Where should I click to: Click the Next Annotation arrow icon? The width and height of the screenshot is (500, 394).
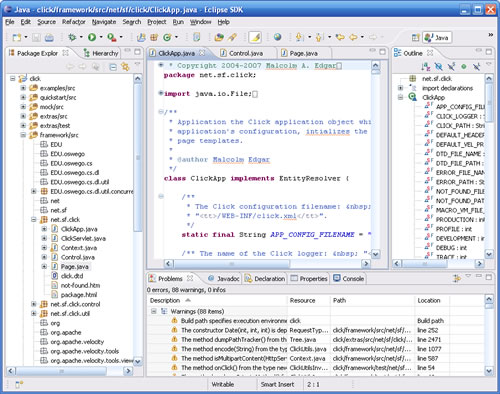coord(299,37)
